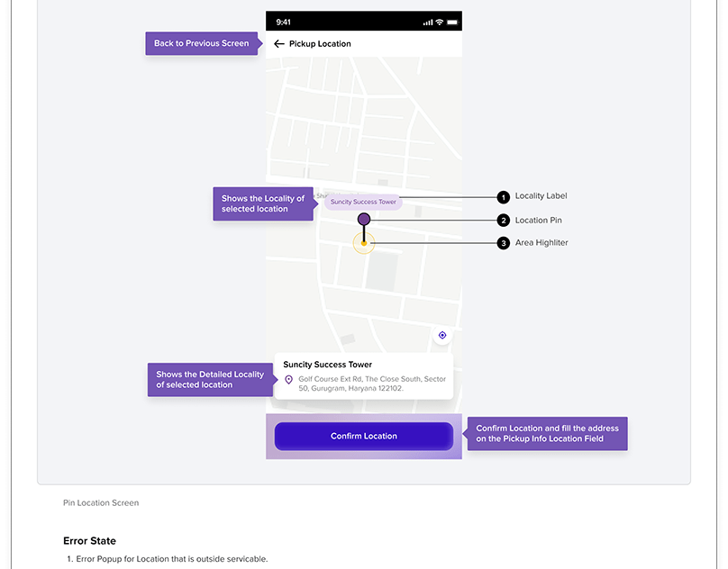Click the Golf Course Ext Rd address text
Screen dimensions: 728x569
tap(371, 384)
